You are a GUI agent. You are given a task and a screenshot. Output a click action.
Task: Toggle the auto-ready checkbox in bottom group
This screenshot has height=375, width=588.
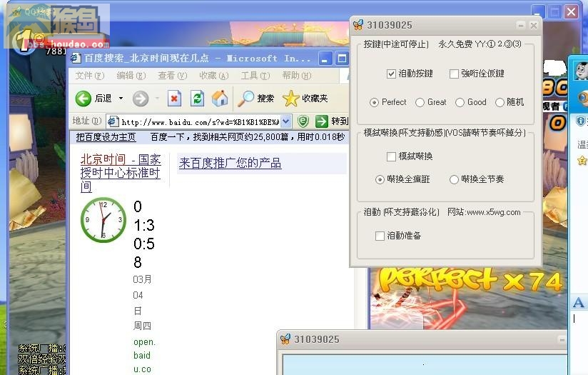pyautogui.click(x=380, y=236)
